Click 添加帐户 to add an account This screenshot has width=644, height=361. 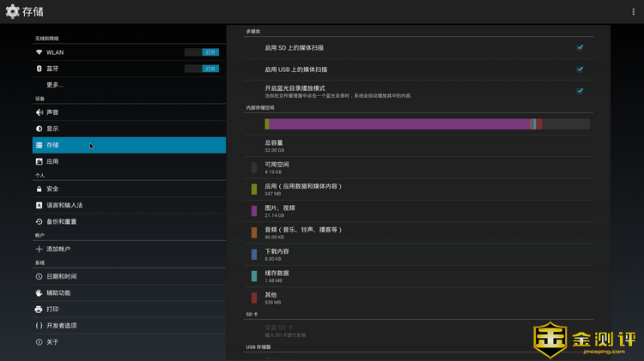coord(58,249)
